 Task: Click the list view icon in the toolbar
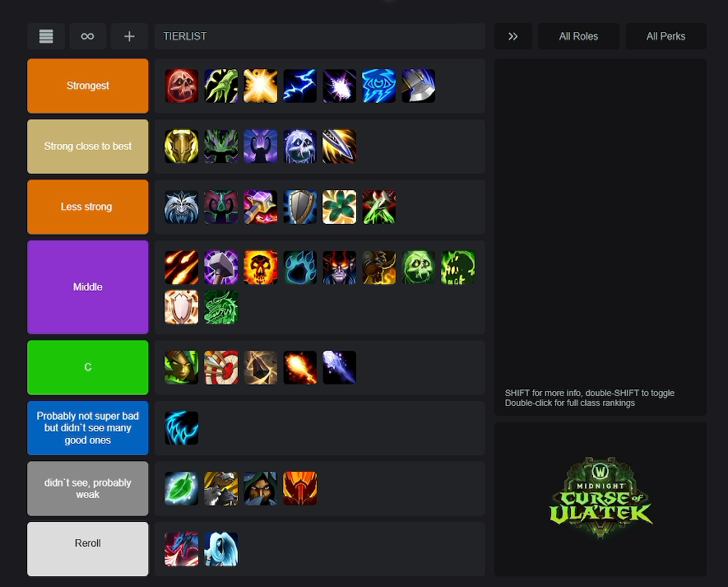46,36
